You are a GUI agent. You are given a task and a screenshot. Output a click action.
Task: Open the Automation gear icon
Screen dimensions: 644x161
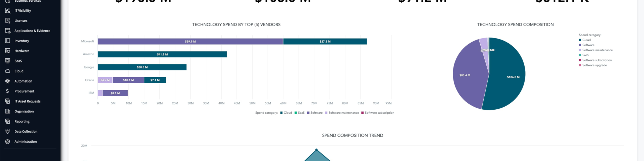click(7, 81)
